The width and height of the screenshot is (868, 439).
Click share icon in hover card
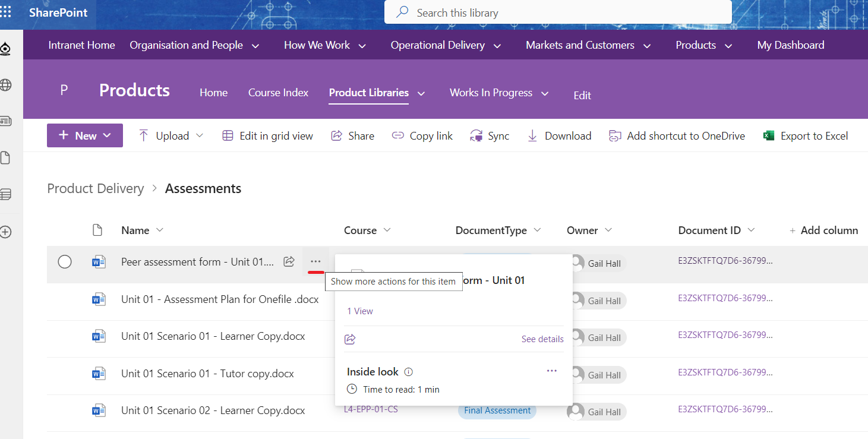350,339
